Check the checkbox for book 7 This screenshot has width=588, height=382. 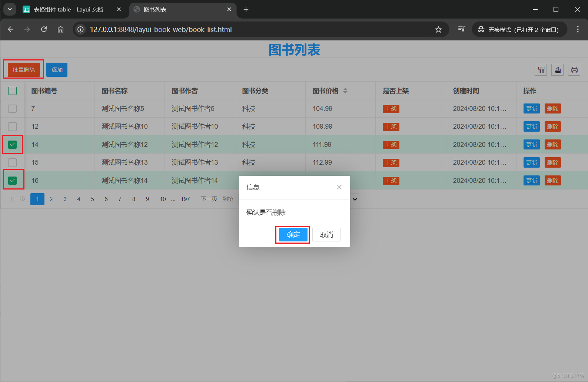click(12, 109)
